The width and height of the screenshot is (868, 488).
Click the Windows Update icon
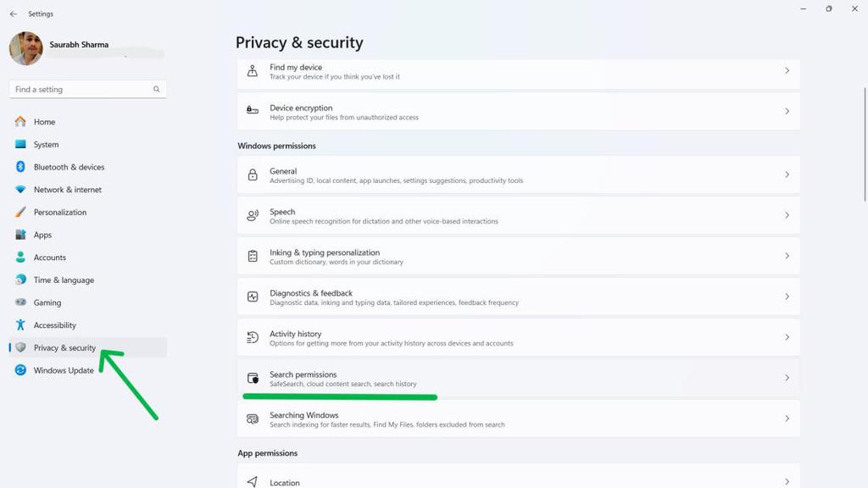pyautogui.click(x=20, y=370)
